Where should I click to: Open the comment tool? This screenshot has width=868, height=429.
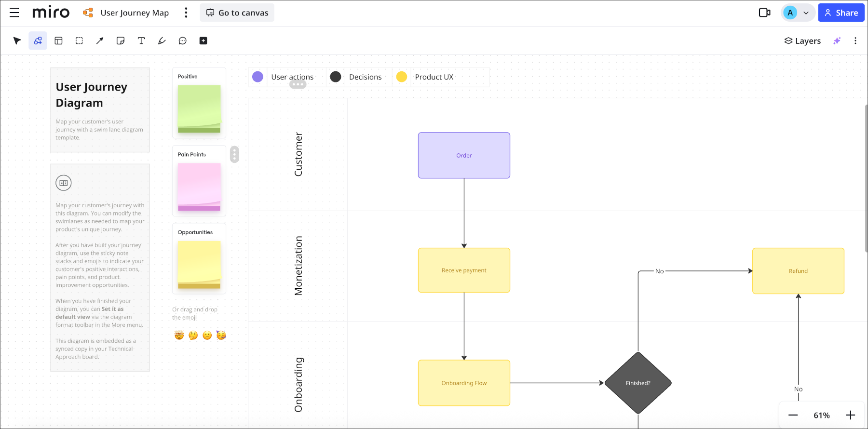point(183,41)
